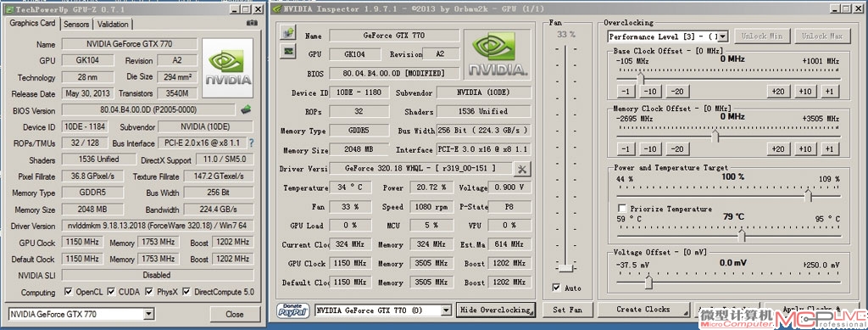
Task: Click Base Clock Offset +1 button
Action: point(829,92)
